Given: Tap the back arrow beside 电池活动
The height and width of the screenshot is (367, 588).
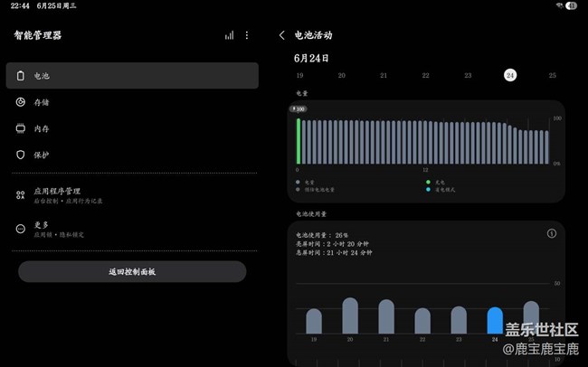Looking at the screenshot, I should click(x=282, y=35).
